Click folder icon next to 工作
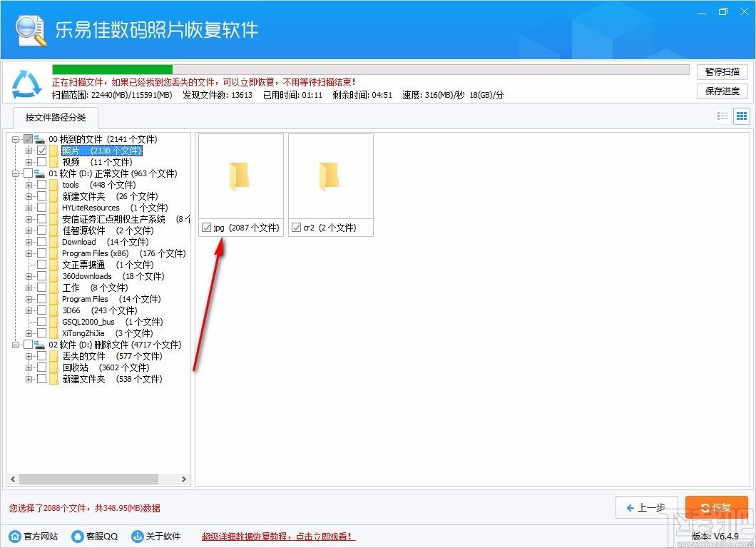Screen dimensions: 756x548 coord(53,288)
